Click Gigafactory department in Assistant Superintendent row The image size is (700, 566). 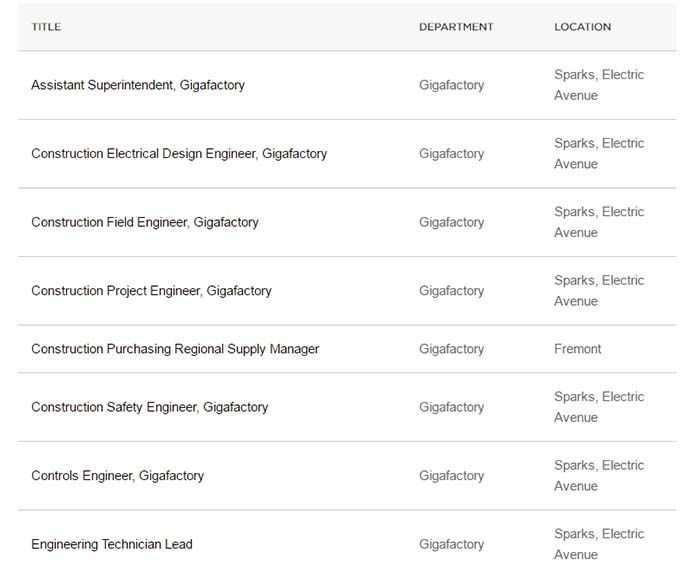451,85
